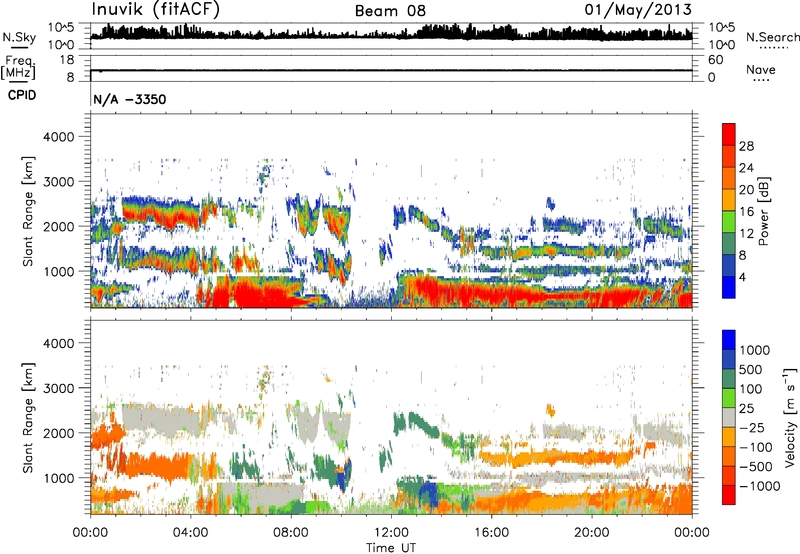
Task: Click the 'Freq. [MHz]' label
Action: pyautogui.click(x=19, y=67)
